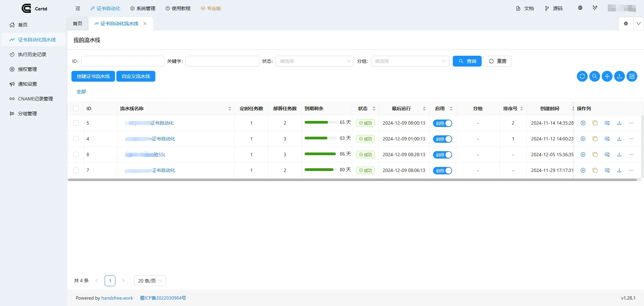Image resolution: width=644 pixels, height=306 pixels.
Task: Run pipeline with ID 4
Action: click(x=583, y=139)
